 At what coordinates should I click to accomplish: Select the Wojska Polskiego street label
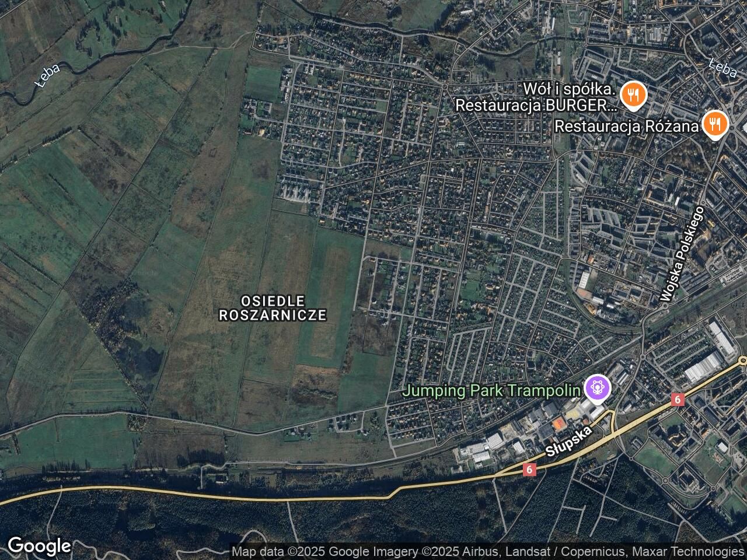point(683,254)
